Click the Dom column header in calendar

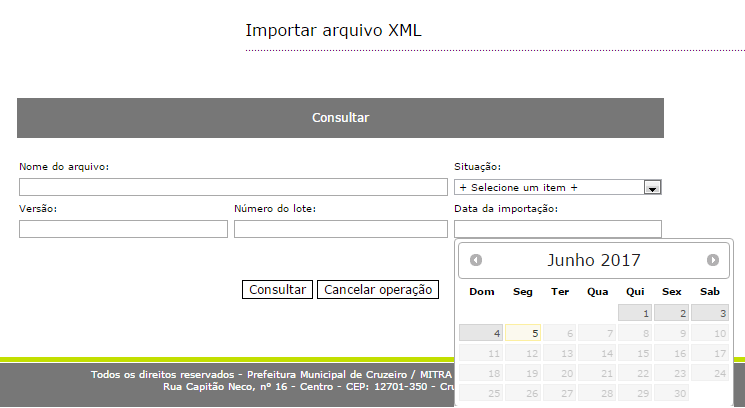pyautogui.click(x=482, y=292)
